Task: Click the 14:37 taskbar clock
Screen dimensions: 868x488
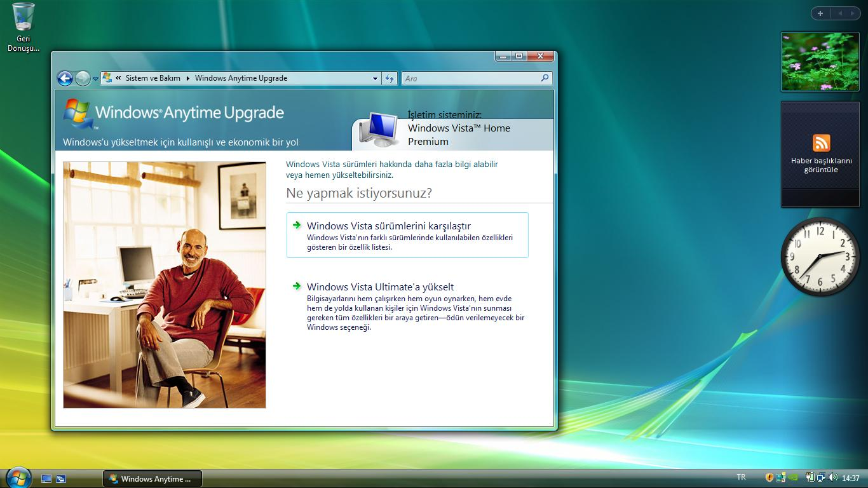Action: coord(850,478)
